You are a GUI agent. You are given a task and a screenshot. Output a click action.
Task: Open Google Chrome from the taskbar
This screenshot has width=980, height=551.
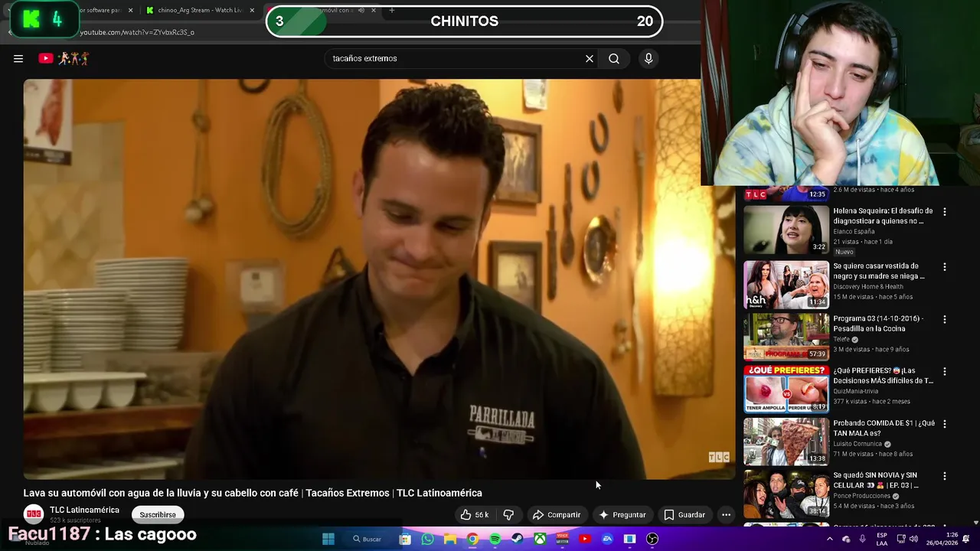pyautogui.click(x=472, y=539)
